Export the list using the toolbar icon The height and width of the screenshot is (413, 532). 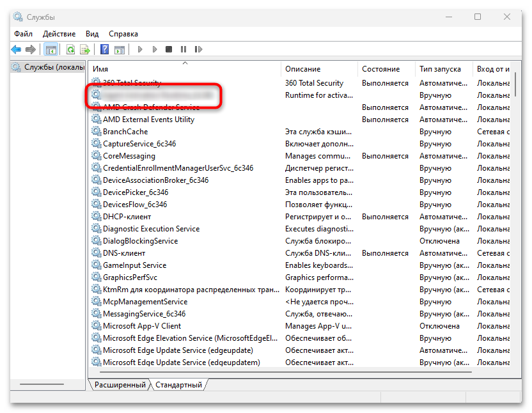pos(85,49)
